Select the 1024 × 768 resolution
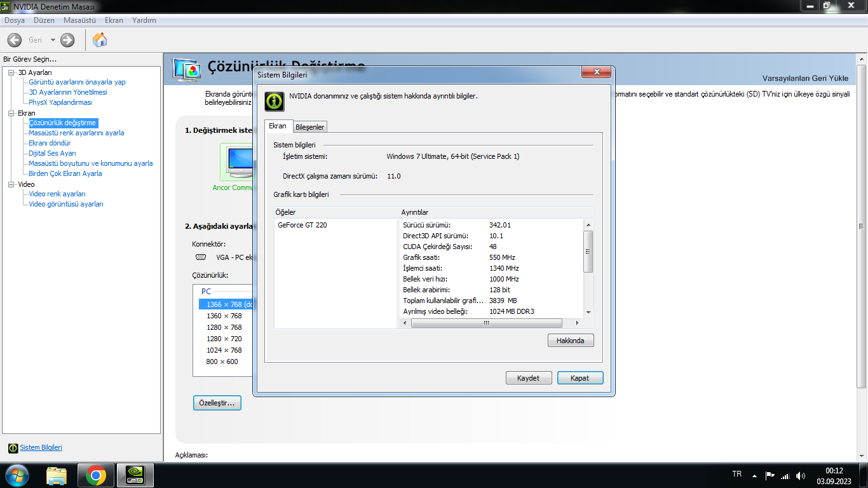Image resolution: width=868 pixels, height=488 pixels. coord(224,350)
